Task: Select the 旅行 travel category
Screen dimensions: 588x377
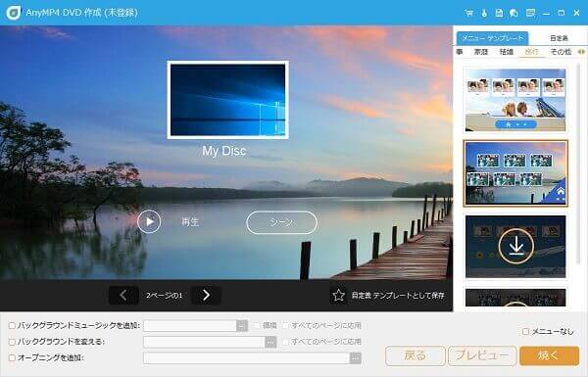Action: 532,52
